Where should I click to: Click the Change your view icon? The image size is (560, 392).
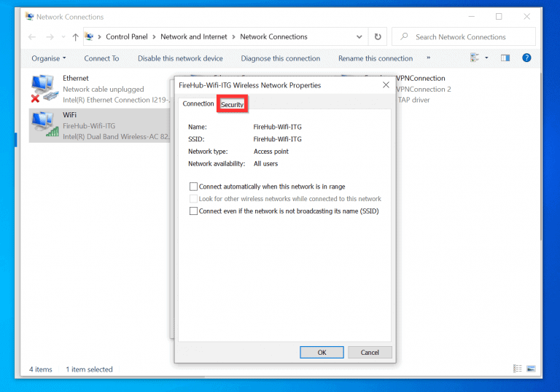pos(474,58)
